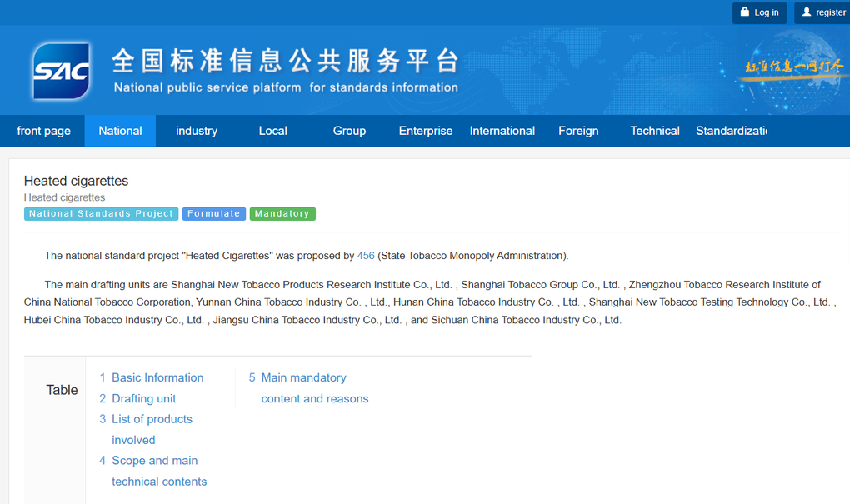Select the Enterprise navigation tab
850x504 pixels.
pyautogui.click(x=426, y=131)
